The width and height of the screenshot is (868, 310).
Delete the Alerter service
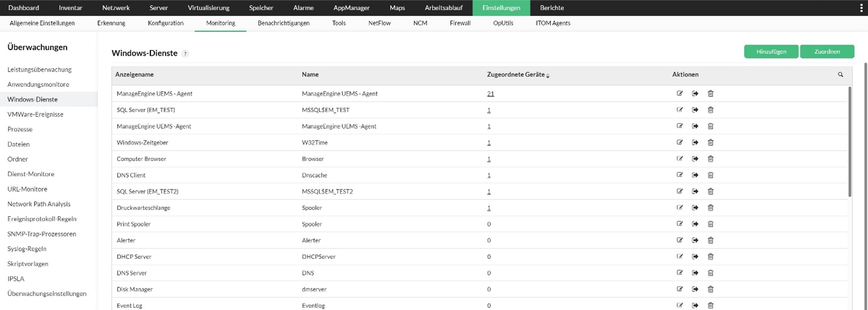pos(710,240)
